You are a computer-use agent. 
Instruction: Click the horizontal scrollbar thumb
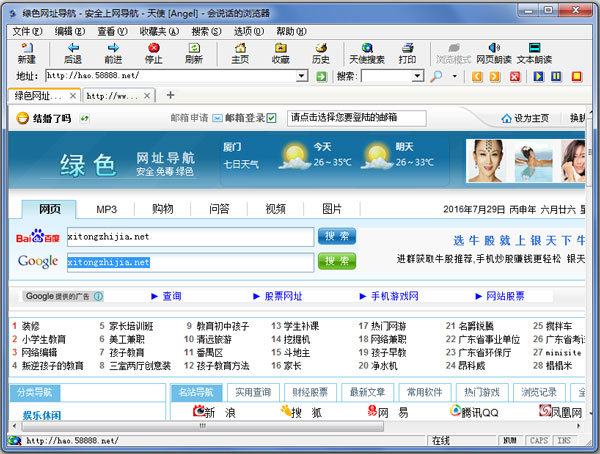pyautogui.click(x=203, y=426)
